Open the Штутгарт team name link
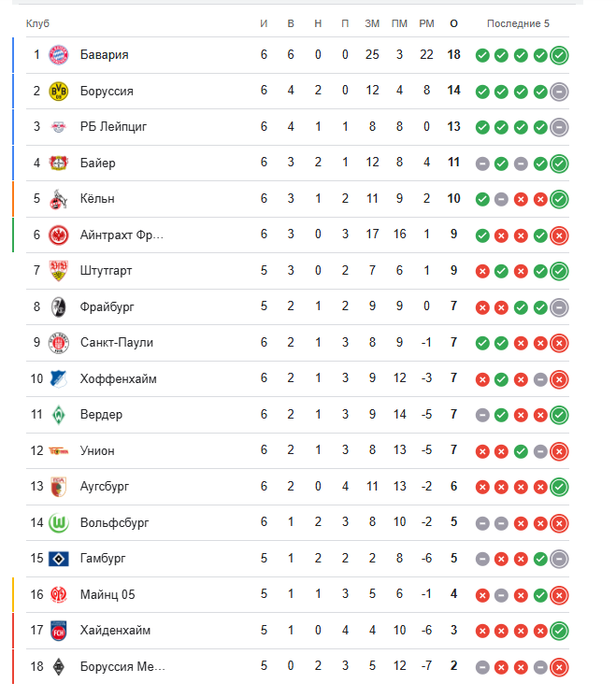The height and width of the screenshot is (697, 616). pyautogui.click(x=106, y=271)
